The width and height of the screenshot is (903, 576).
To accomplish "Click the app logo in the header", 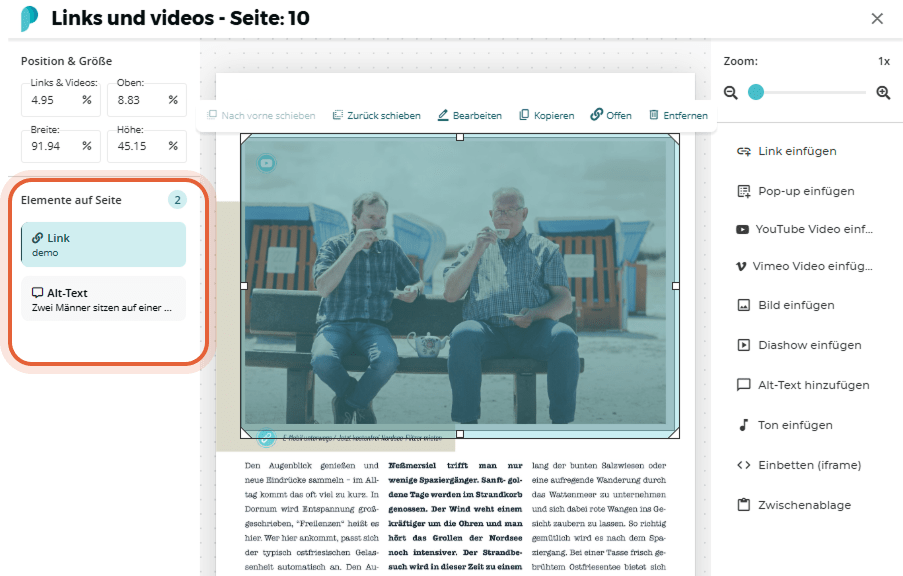I will click(x=29, y=18).
